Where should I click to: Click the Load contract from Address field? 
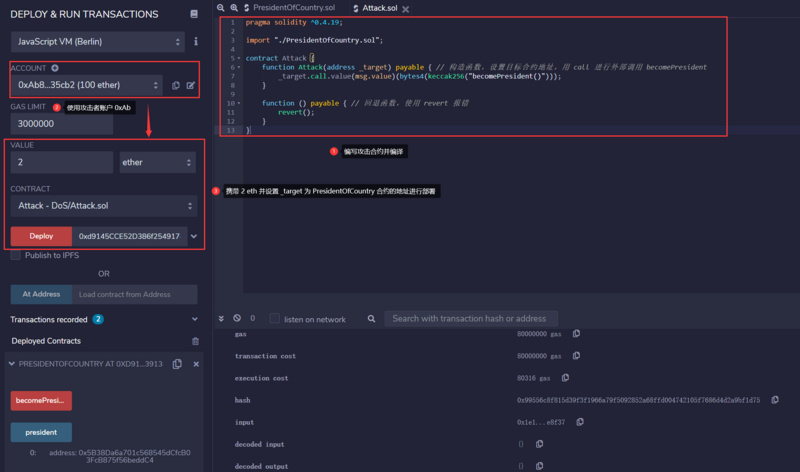135,294
